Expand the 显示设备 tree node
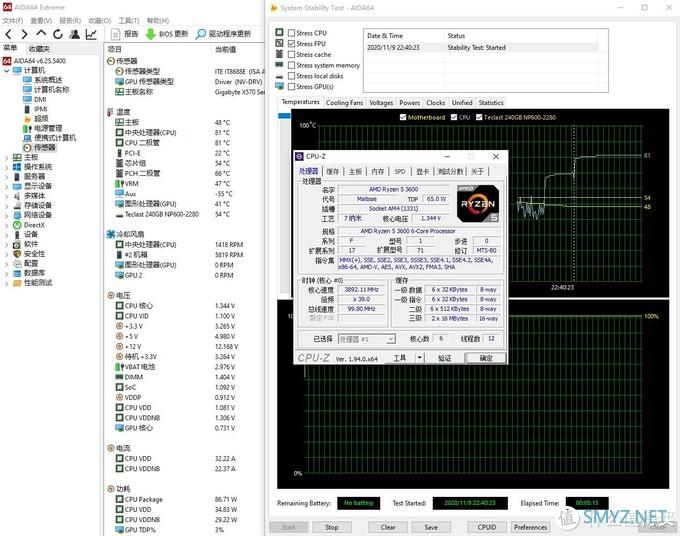 click(7, 186)
